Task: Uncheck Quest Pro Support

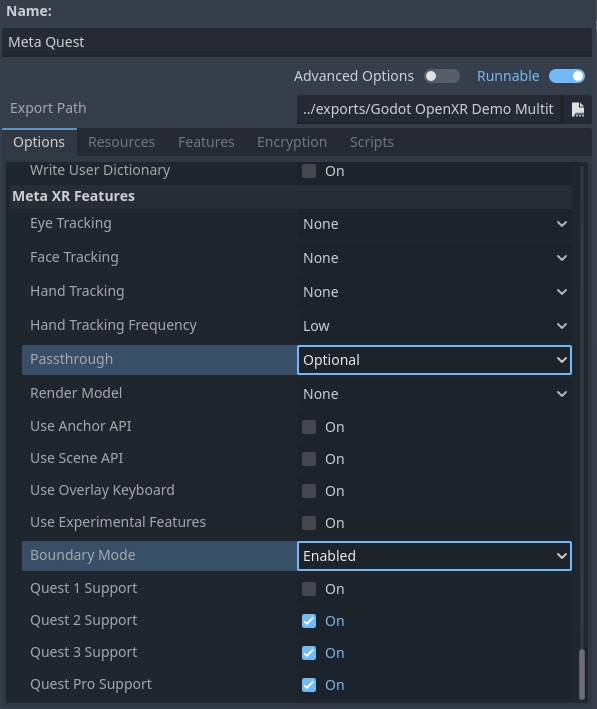Action: click(x=309, y=685)
